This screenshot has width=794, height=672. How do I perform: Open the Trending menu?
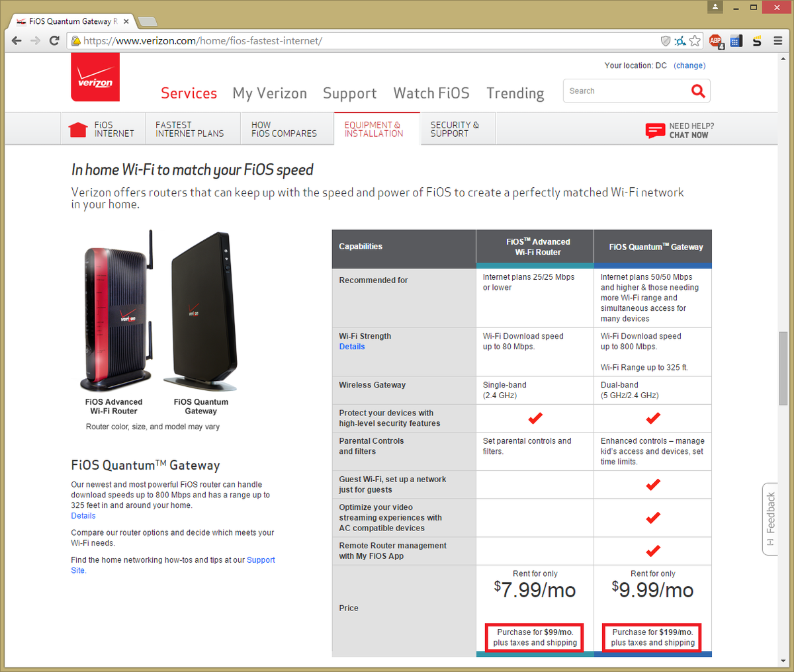point(515,94)
